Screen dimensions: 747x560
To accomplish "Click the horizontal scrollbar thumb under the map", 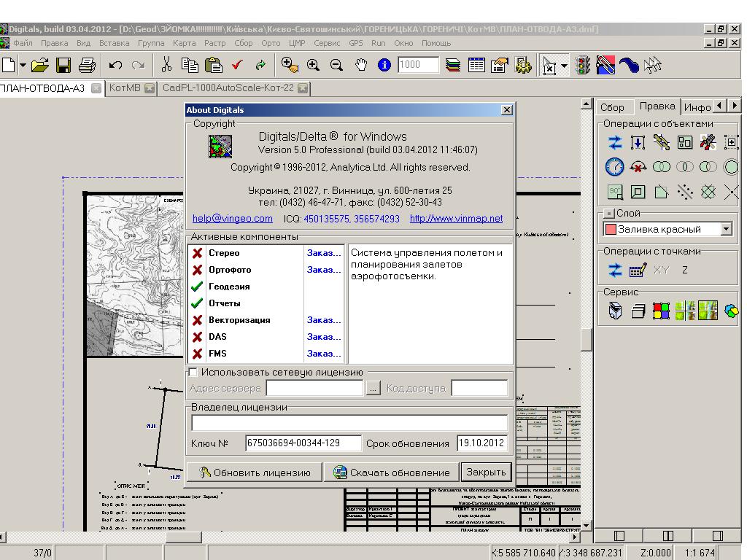I will tap(183, 537).
